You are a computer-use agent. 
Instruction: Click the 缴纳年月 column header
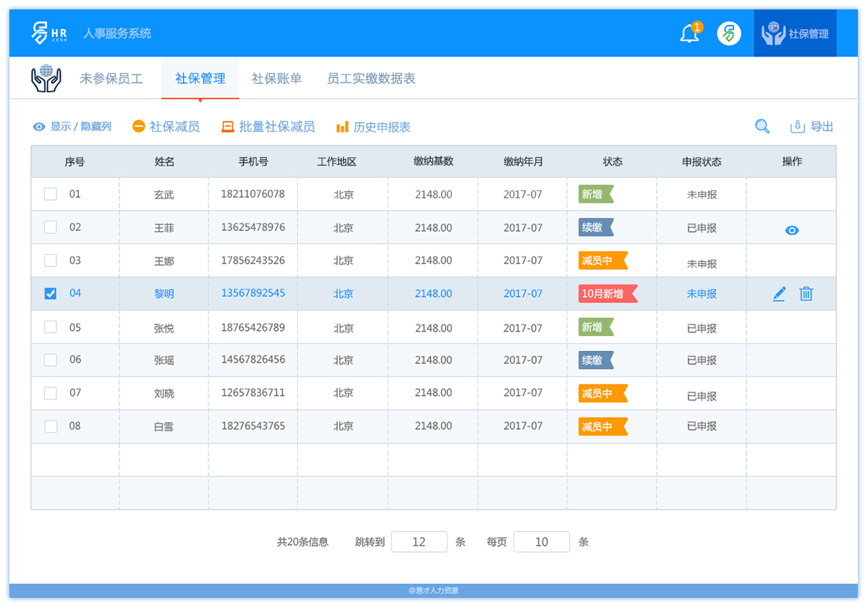523,161
